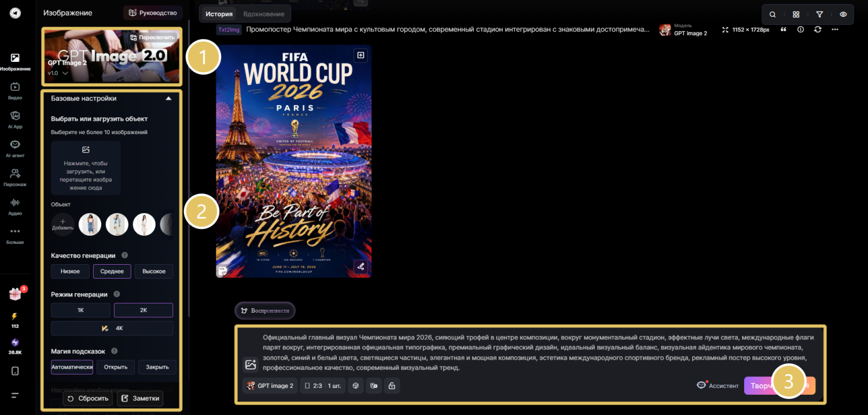Open the Больше menu in the sidebar
This screenshot has height=415, width=868.
[15, 235]
